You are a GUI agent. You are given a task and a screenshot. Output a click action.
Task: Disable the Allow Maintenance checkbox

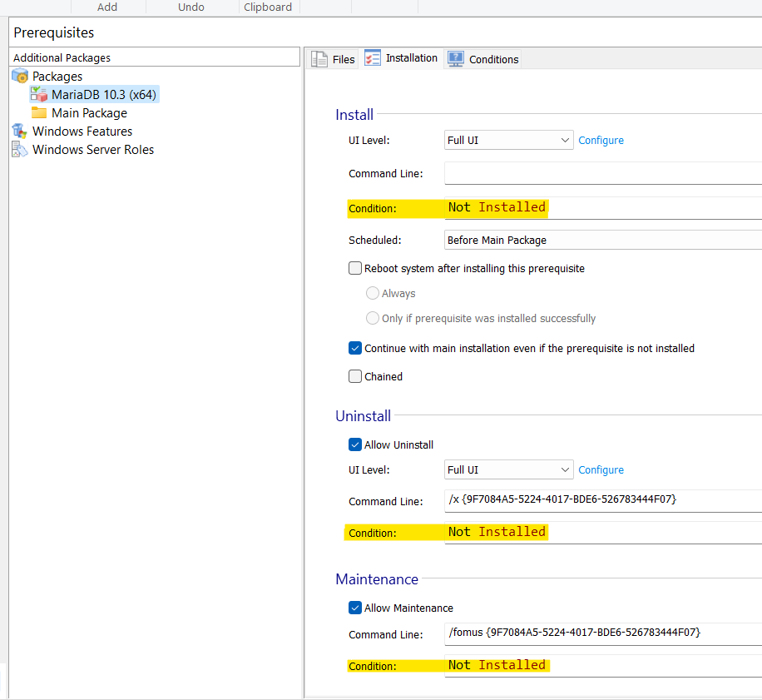coord(355,608)
